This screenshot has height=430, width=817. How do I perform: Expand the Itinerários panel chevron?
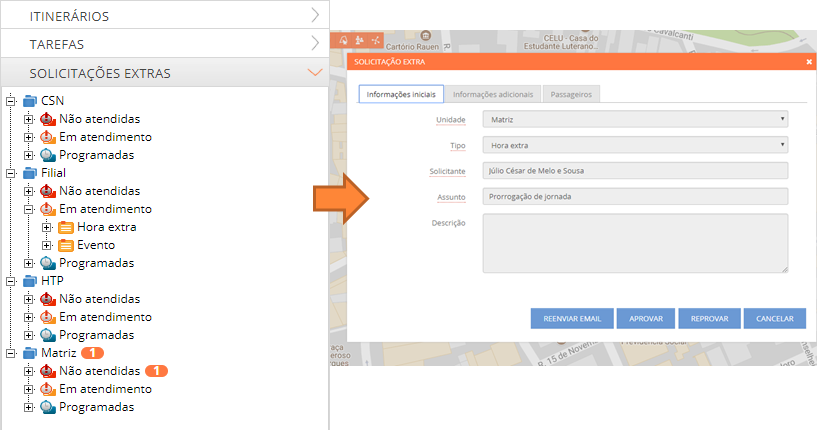(315, 15)
